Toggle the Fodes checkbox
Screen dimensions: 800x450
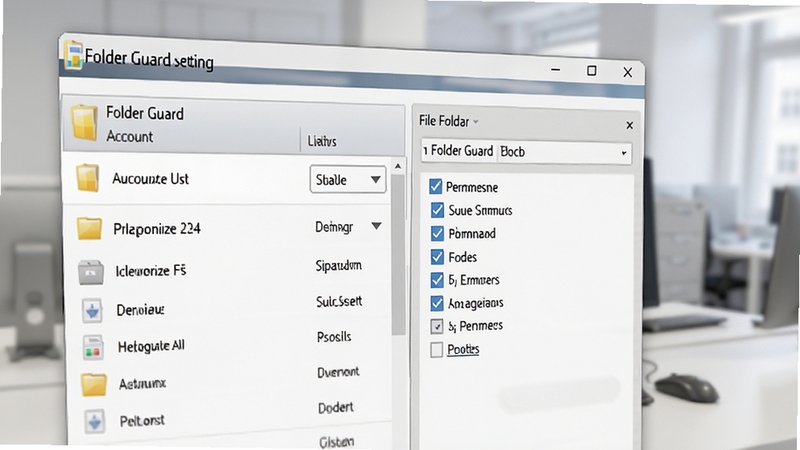click(437, 257)
